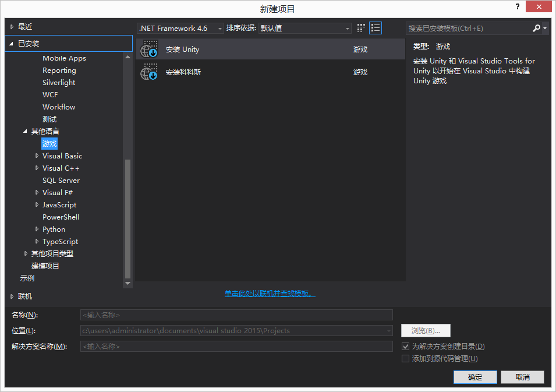
Task: Click the tree scrollbar up arrow
Action: point(128,56)
